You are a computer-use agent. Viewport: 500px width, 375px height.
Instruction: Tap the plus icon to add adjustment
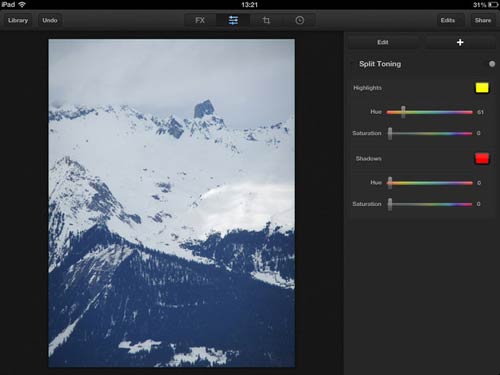point(460,42)
